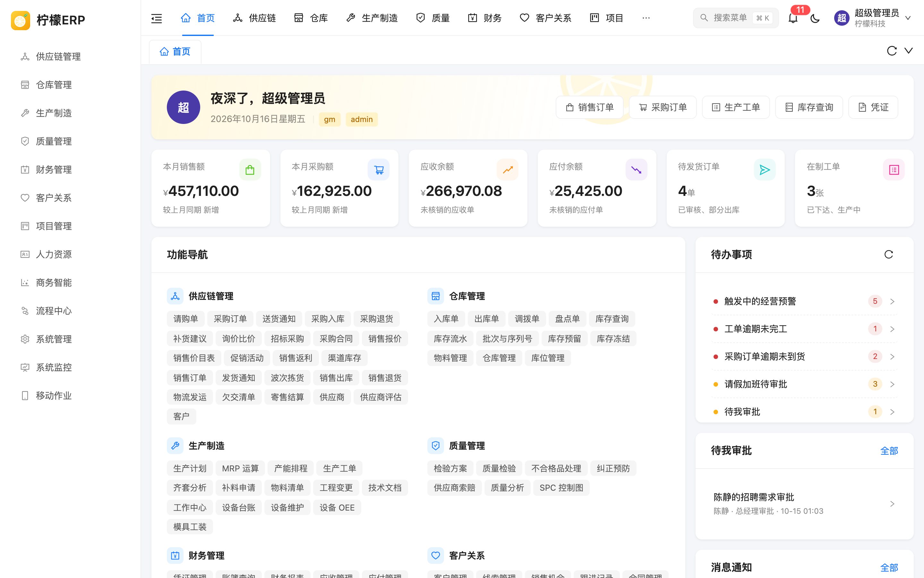Click the 质量管理 shield section icon
Viewport: 924px width, 578px height.
tap(436, 446)
